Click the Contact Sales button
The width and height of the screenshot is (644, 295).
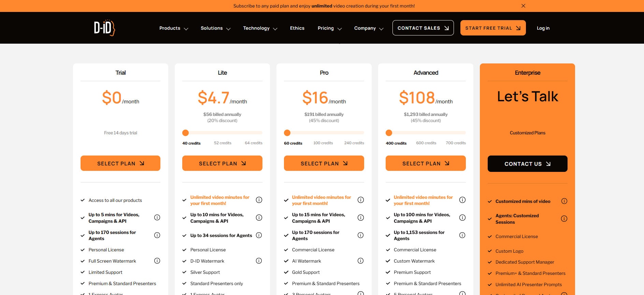pyautogui.click(x=423, y=28)
